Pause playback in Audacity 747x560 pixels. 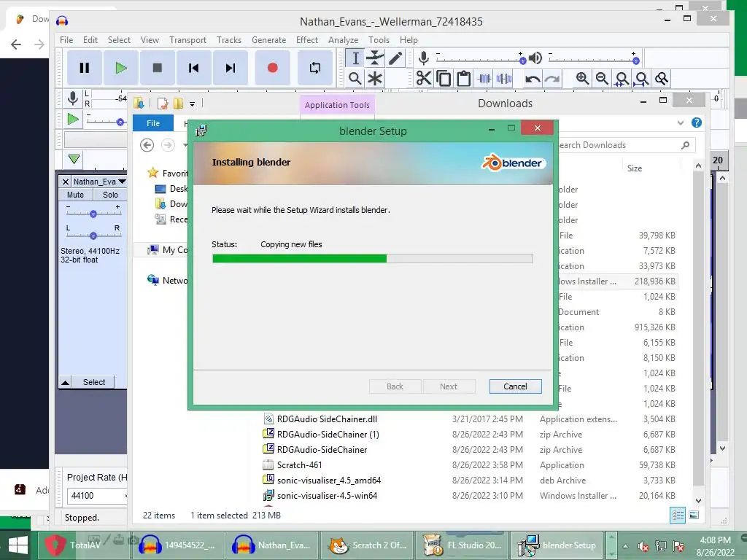tap(85, 68)
